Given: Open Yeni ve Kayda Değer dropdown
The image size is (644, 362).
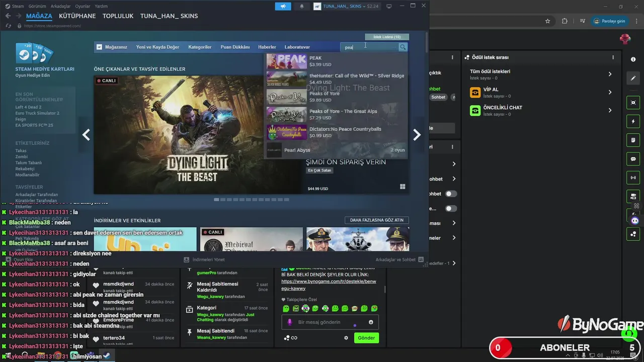Looking at the screenshot, I should pos(157,47).
